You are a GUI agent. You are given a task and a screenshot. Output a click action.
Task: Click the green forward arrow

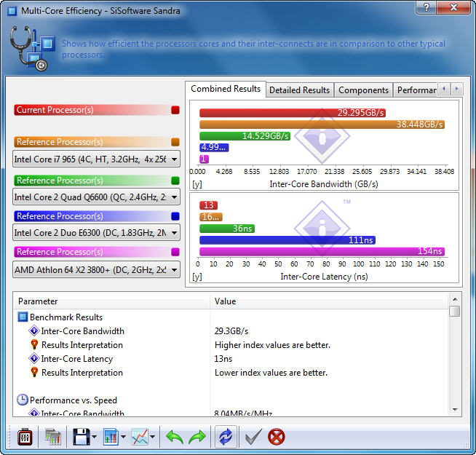tap(197, 438)
